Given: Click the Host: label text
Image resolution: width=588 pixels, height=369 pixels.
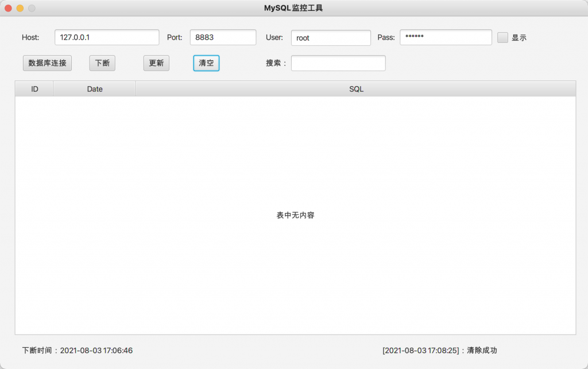Looking at the screenshot, I should pyautogui.click(x=30, y=37).
